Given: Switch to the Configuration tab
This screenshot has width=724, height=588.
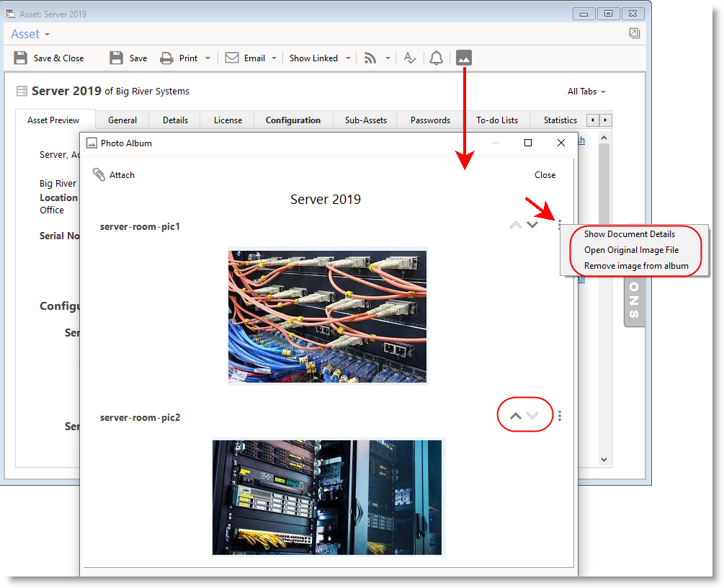Looking at the screenshot, I should [292, 120].
